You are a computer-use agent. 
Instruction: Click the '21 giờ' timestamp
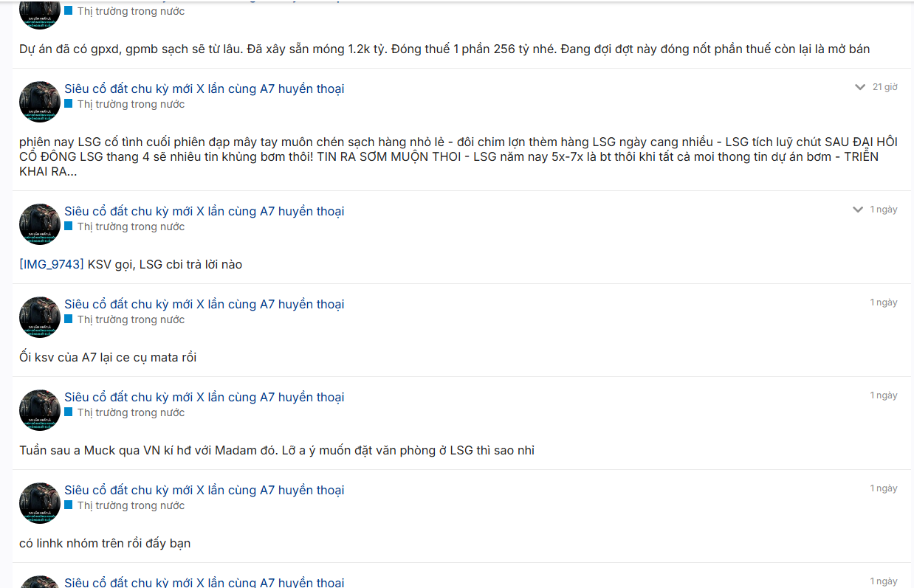(x=884, y=87)
